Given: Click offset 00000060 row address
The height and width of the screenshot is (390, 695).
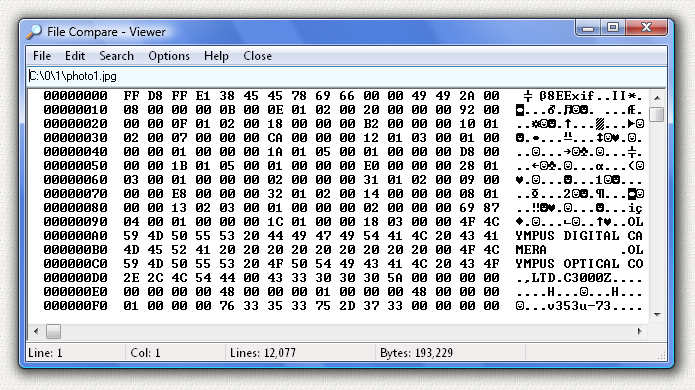Looking at the screenshot, I should [x=75, y=180].
